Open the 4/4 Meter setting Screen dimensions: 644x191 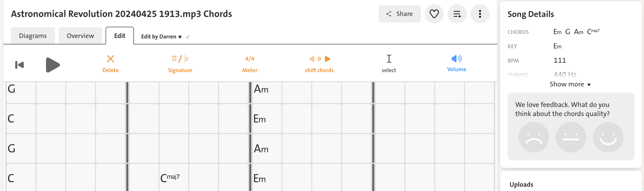[x=250, y=59]
